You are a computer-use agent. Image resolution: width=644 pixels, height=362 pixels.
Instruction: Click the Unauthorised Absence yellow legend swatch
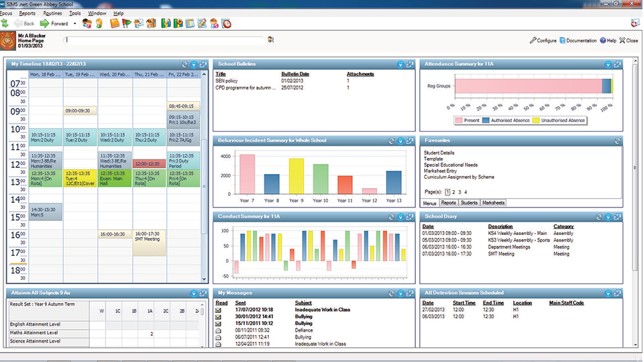[535, 120]
